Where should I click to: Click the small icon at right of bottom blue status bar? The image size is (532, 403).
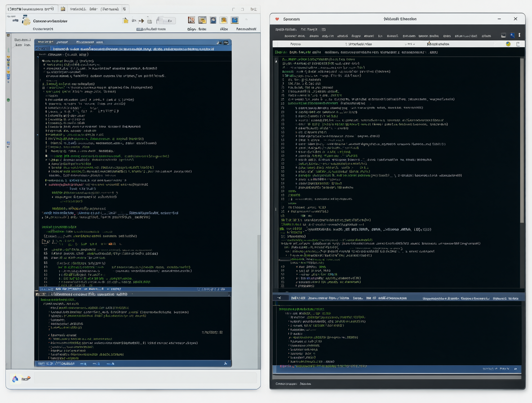516,369
